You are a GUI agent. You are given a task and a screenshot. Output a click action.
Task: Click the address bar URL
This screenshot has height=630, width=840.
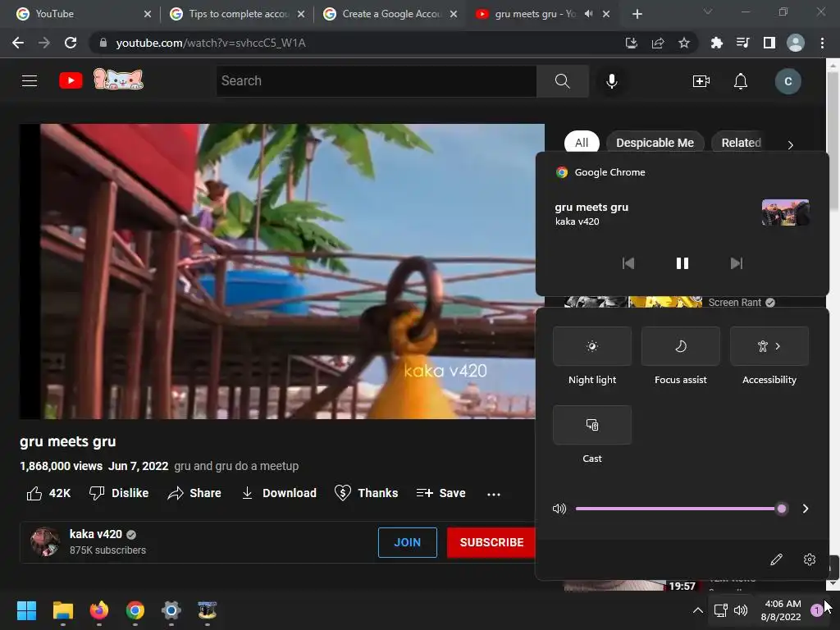click(x=211, y=43)
